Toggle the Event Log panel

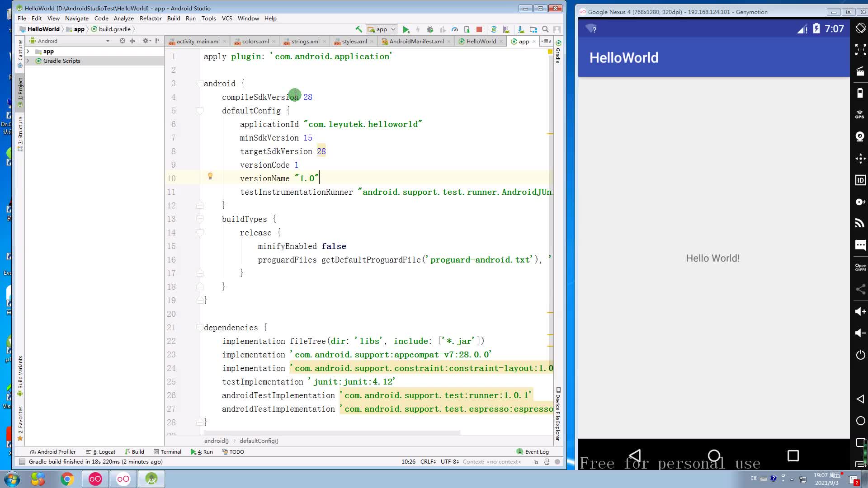pos(533,451)
